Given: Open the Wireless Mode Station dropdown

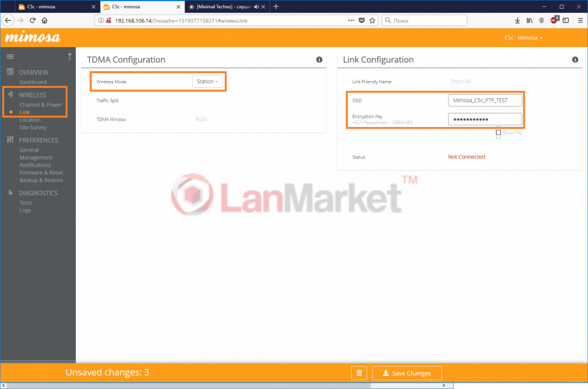Looking at the screenshot, I should pyautogui.click(x=207, y=82).
